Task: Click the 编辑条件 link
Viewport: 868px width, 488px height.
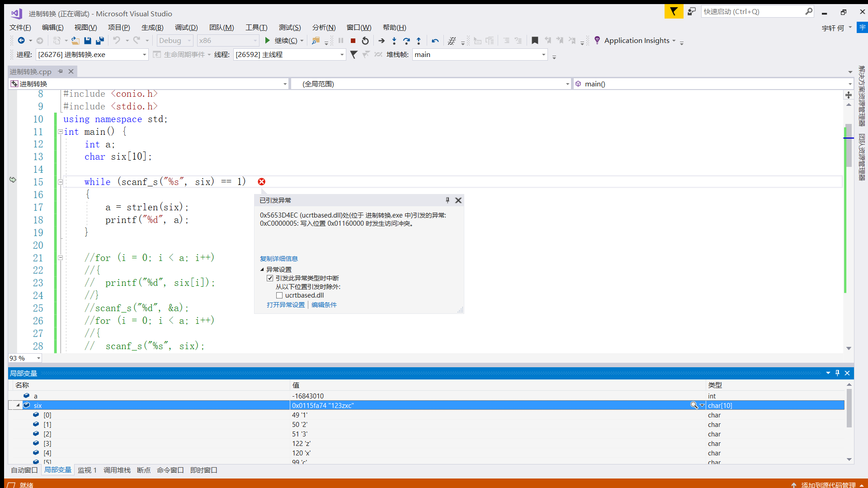Action: (x=324, y=305)
